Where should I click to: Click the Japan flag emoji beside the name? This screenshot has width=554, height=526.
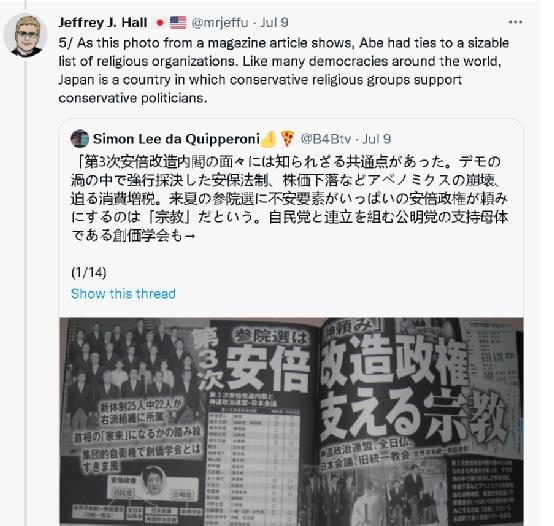[x=160, y=23]
